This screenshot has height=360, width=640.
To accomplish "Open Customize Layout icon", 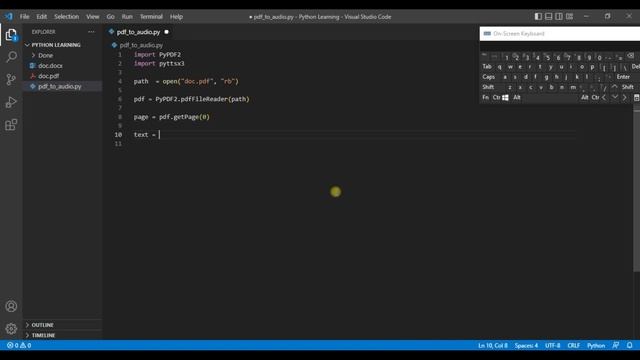I will pos(569,16).
